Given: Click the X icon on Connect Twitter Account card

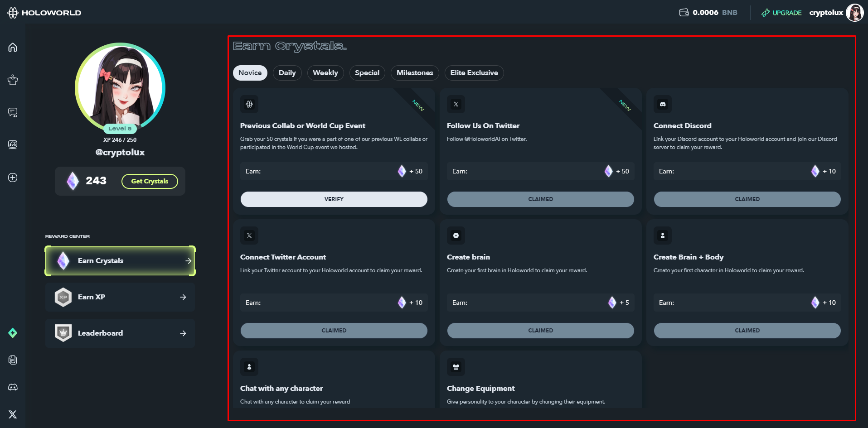Looking at the screenshot, I should click(x=249, y=236).
